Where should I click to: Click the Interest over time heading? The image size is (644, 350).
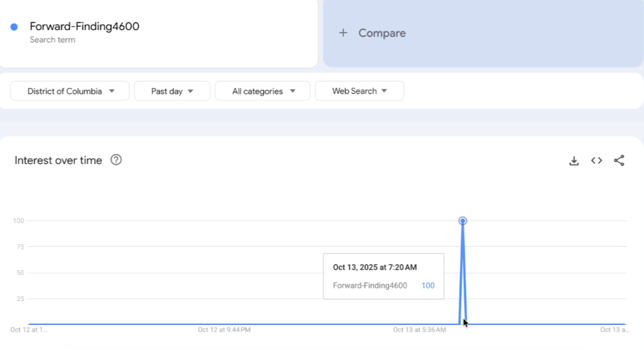tap(58, 160)
